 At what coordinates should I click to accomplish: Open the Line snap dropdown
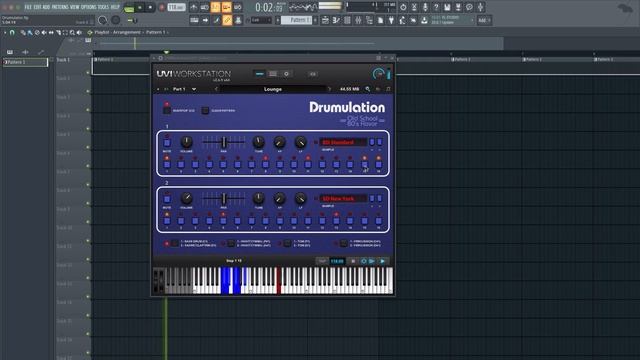coord(261,20)
